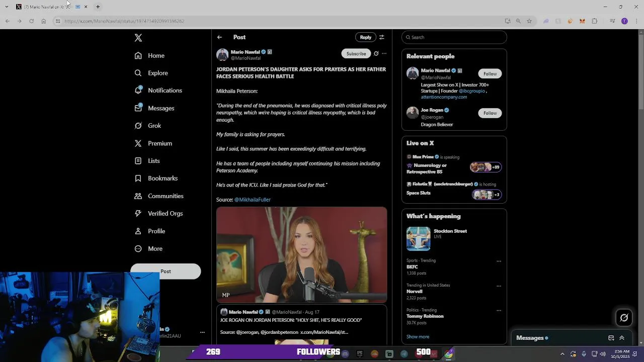Open the reply filter settings icon

point(382,37)
